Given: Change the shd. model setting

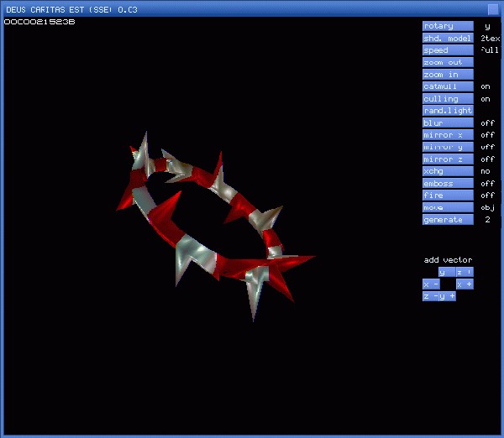Looking at the screenshot, I should click(448, 39).
